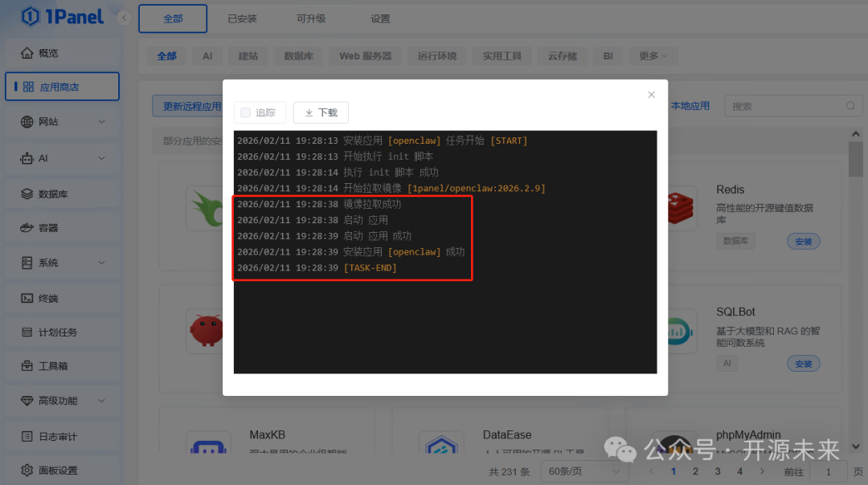Viewport: 868px width, 485px height.
Task: Select the Web服务器 category tab
Action: pos(365,55)
